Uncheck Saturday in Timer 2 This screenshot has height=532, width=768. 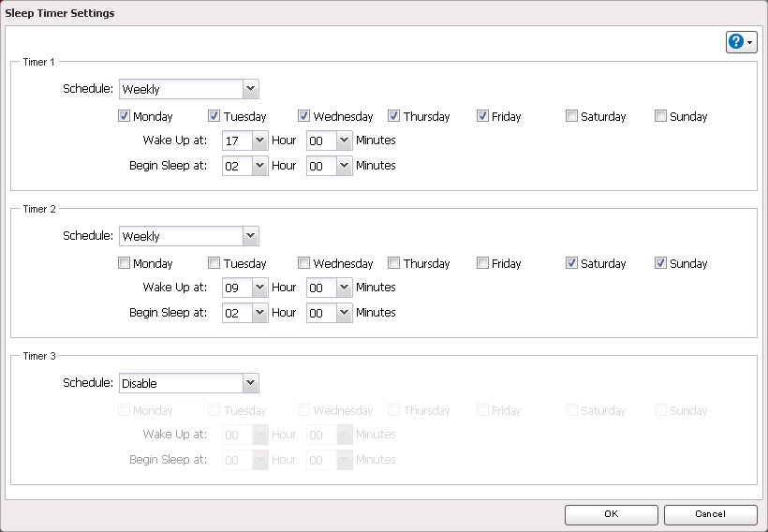[571, 263]
